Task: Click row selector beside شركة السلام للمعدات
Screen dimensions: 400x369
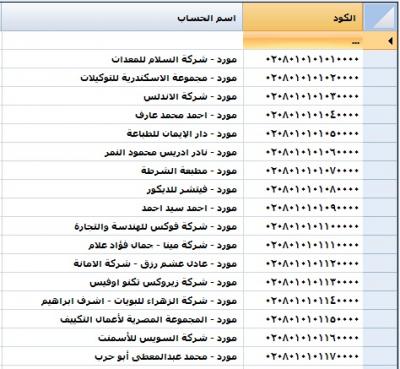Action: 380,60
